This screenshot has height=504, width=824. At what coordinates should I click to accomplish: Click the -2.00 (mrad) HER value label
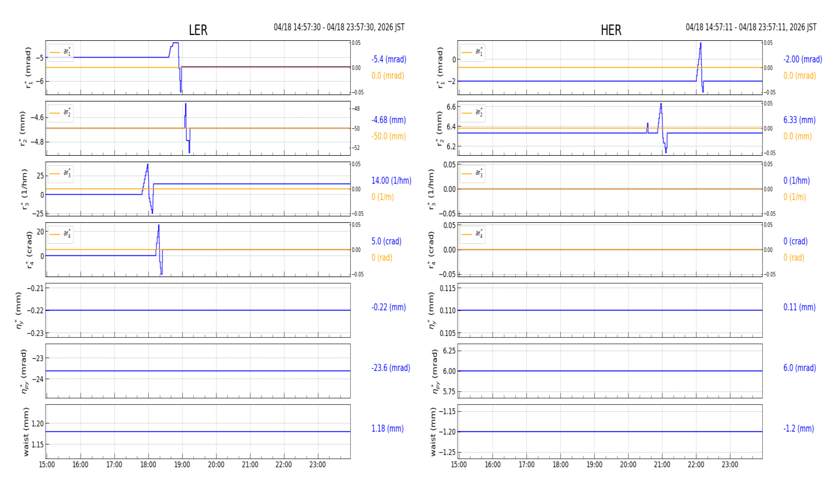pyautogui.click(x=802, y=60)
